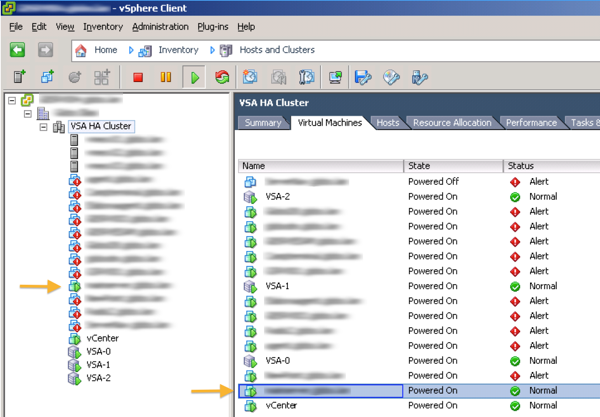
Task: Open the Administration menu
Action: point(160,27)
